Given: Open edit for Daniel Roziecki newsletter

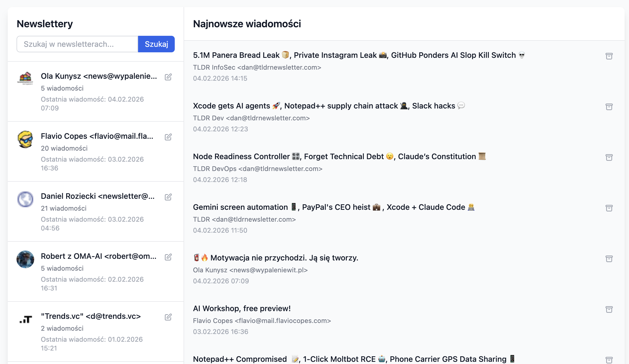Looking at the screenshot, I should click(x=168, y=197).
